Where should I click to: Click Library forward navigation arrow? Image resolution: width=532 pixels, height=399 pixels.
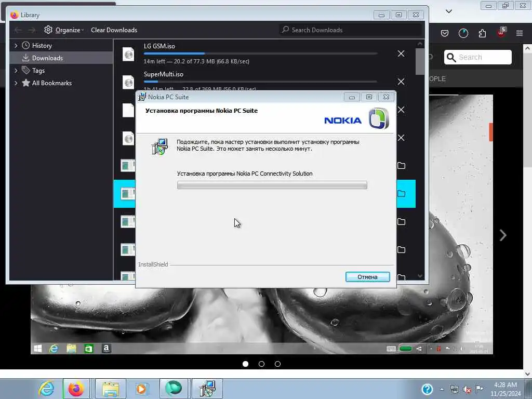coord(32,30)
